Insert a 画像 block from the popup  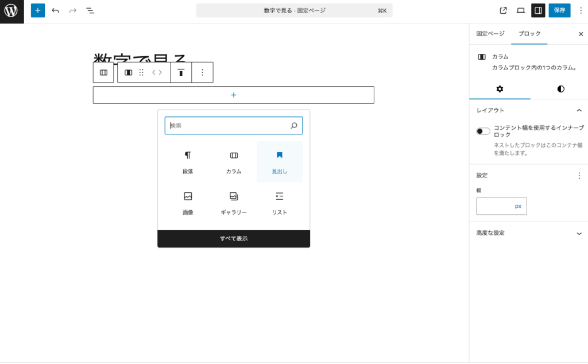tap(187, 201)
